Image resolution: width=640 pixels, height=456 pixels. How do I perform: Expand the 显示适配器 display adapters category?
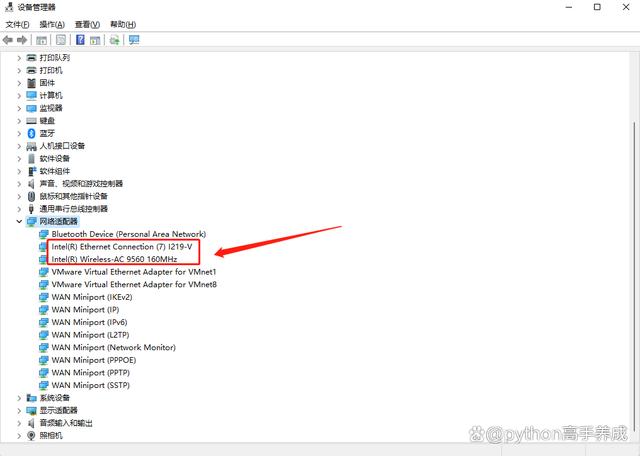tap(19, 410)
